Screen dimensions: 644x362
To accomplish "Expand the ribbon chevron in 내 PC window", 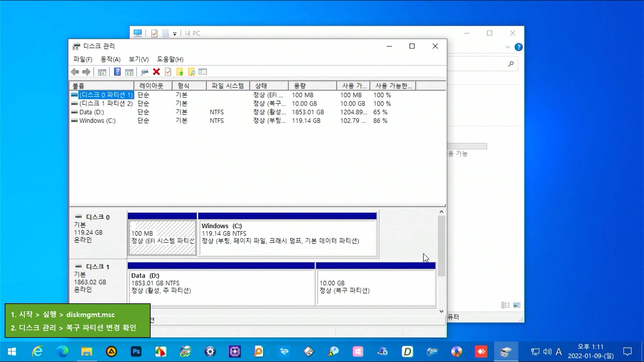I will [507, 47].
